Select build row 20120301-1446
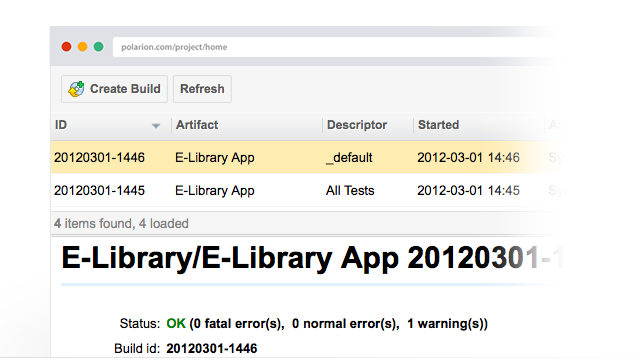 [306, 158]
